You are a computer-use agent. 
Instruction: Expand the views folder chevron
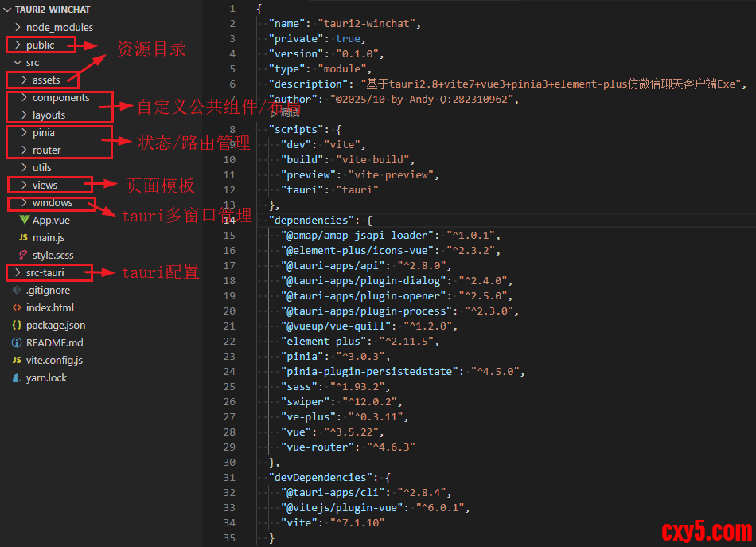(x=24, y=185)
